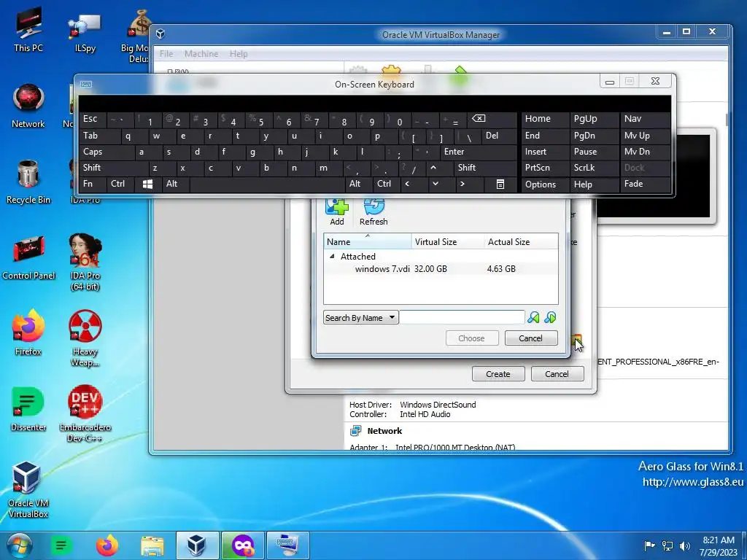Toggle the Fn key on On-Screen Keyboard
The height and width of the screenshot is (560, 747).
click(x=93, y=184)
